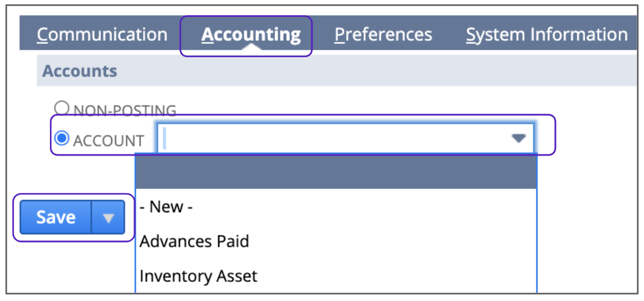Select the Accounting tab
Screen dimensions: 644x301
click(x=251, y=35)
